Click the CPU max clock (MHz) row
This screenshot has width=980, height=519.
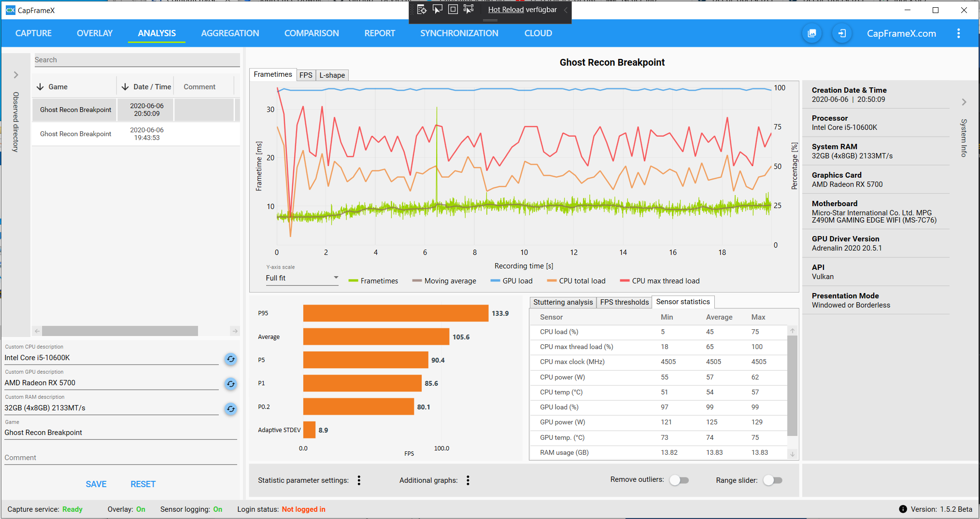click(x=659, y=362)
